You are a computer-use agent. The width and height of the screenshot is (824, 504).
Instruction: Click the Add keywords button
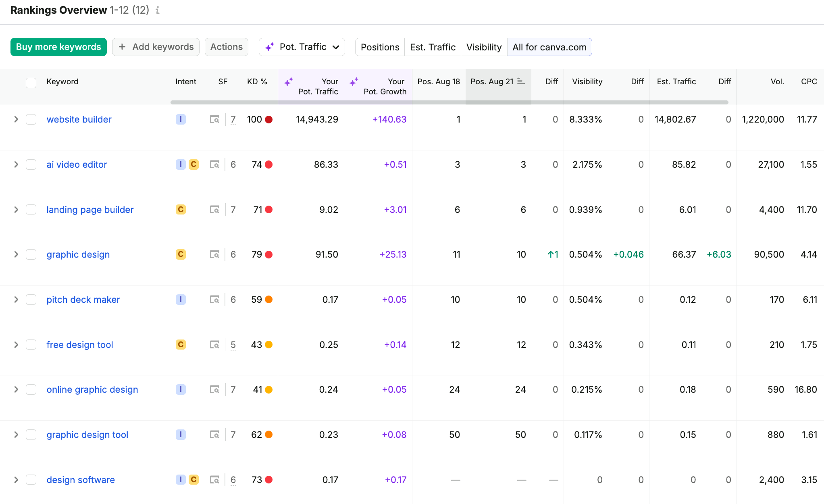pos(156,47)
